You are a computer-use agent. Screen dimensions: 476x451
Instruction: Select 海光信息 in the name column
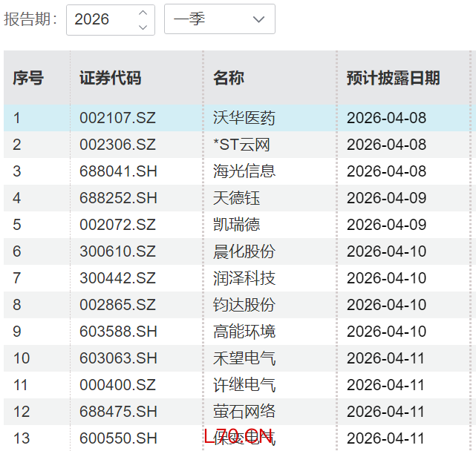244,171
